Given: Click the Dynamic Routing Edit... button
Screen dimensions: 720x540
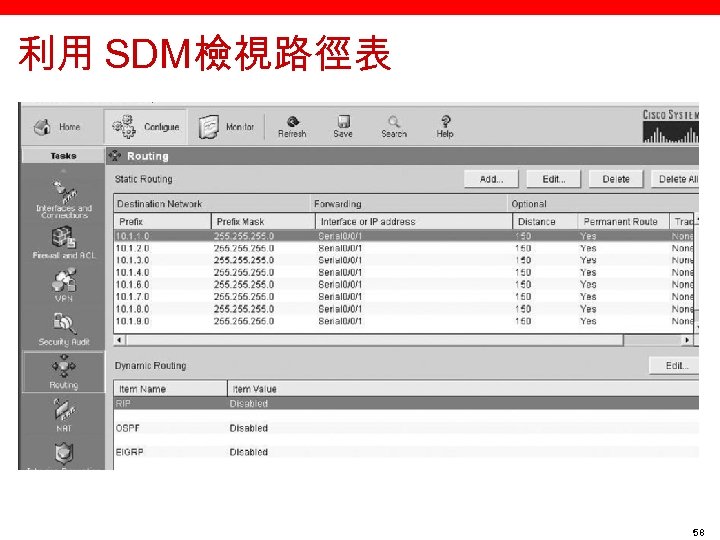Looking at the screenshot, I should (674, 366).
